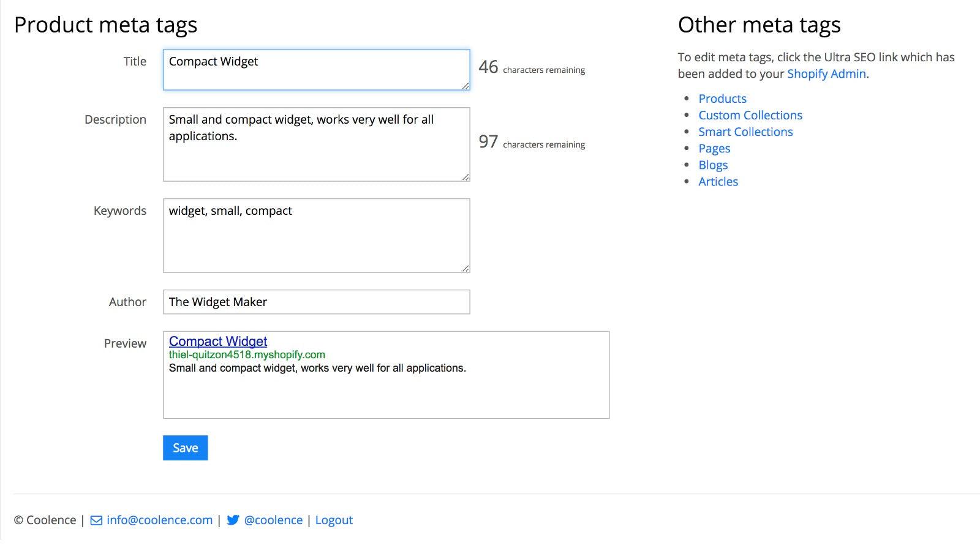The image size is (980, 551).
Task: Email info@coolence.com from the footer
Action: pyautogui.click(x=159, y=520)
